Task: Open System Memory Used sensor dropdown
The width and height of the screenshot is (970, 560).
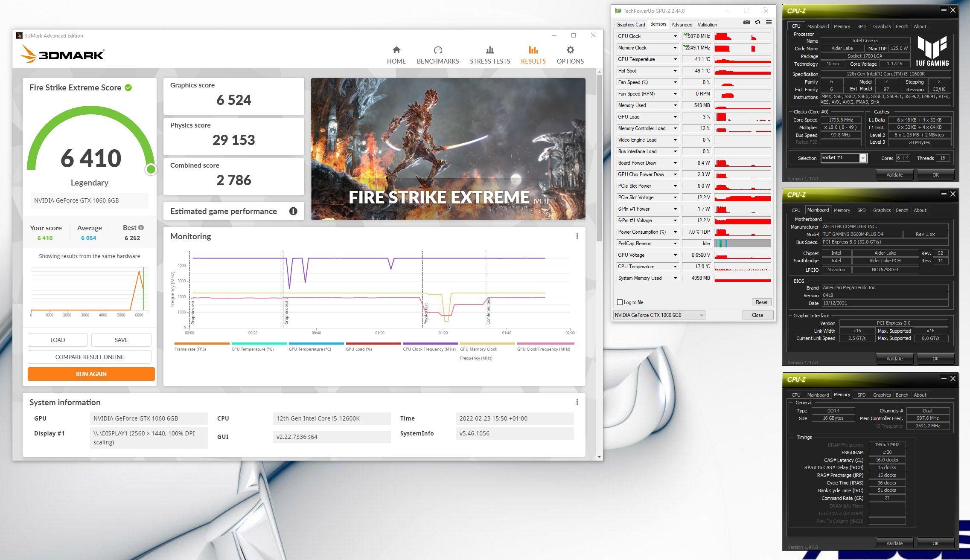Action: click(675, 278)
